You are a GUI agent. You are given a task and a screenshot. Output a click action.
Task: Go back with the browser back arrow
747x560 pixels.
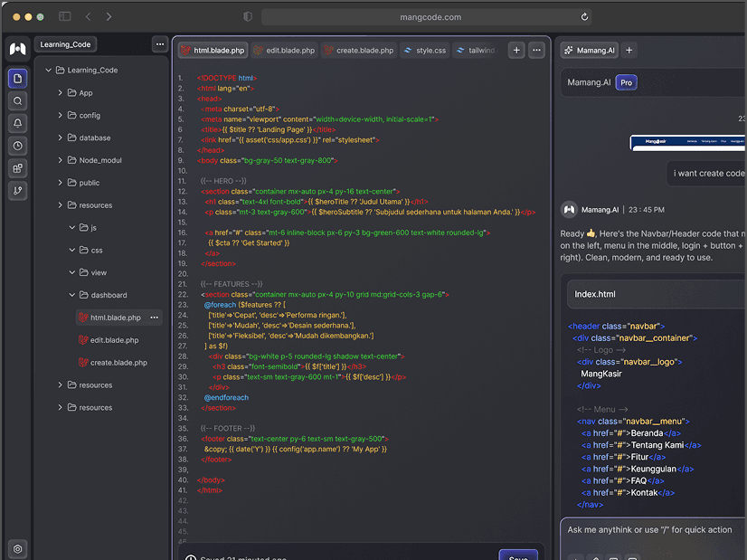(x=88, y=16)
